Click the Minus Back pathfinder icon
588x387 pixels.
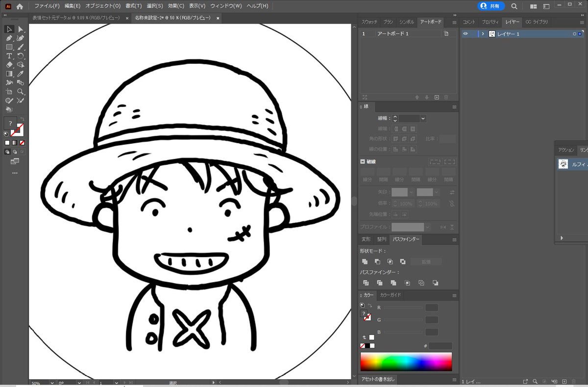(x=435, y=283)
